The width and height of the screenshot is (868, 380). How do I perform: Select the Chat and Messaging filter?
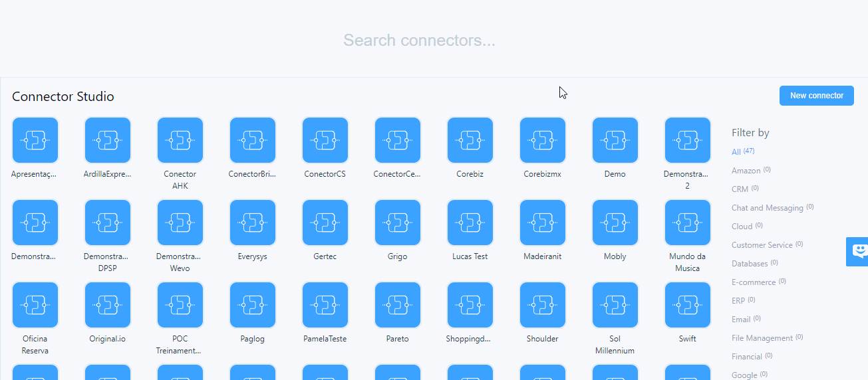767,208
